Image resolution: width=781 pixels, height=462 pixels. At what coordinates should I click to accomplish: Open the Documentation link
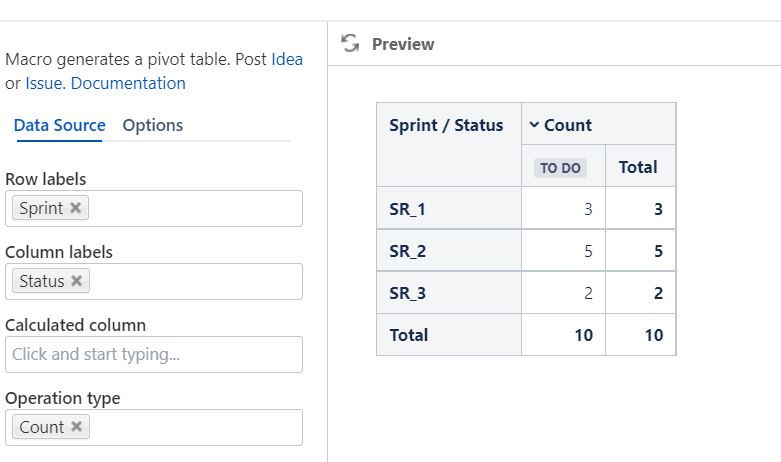(128, 83)
